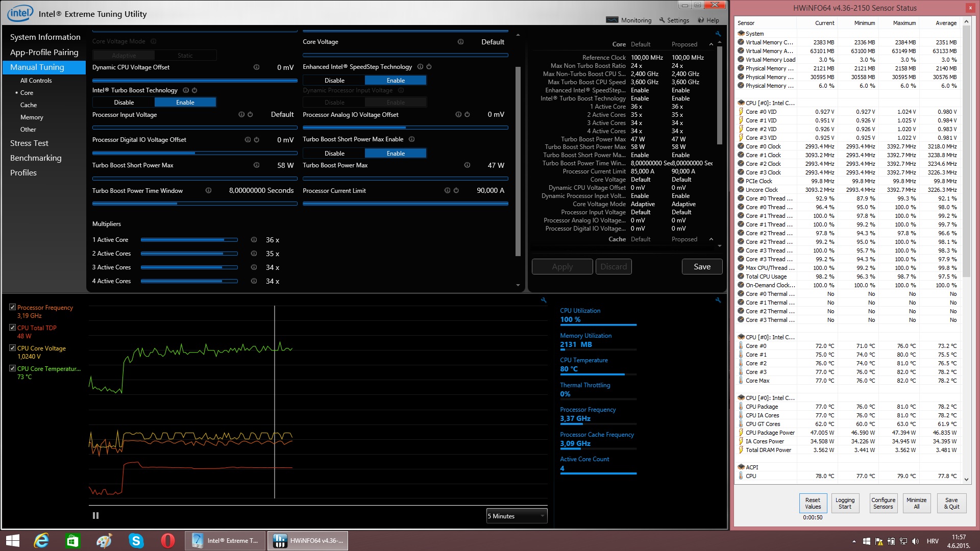Image resolution: width=980 pixels, height=551 pixels.
Task: Adjust Turbo Boost Short Power Max slider
Action: pyautogui.click(x=194, y=179)
